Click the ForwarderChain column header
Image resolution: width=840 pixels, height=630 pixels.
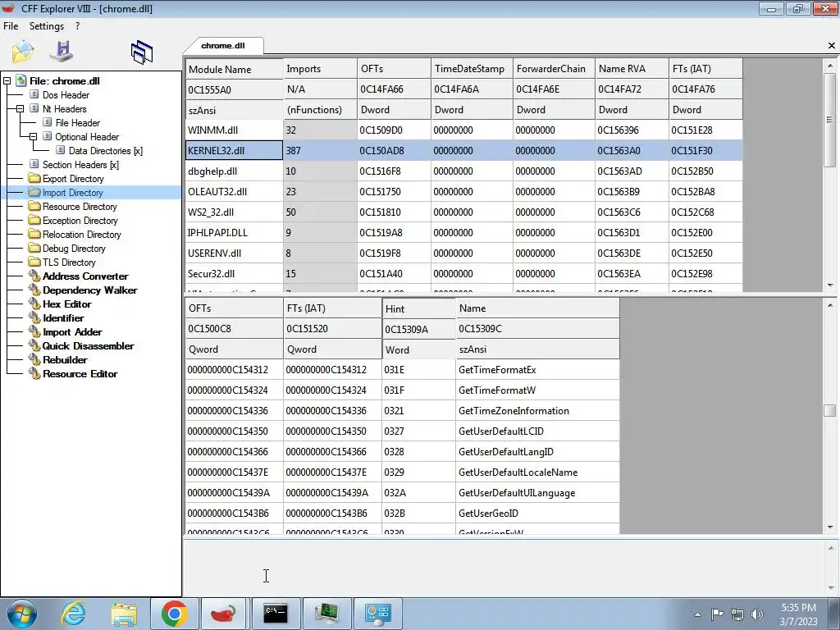(x=554, y=69)
